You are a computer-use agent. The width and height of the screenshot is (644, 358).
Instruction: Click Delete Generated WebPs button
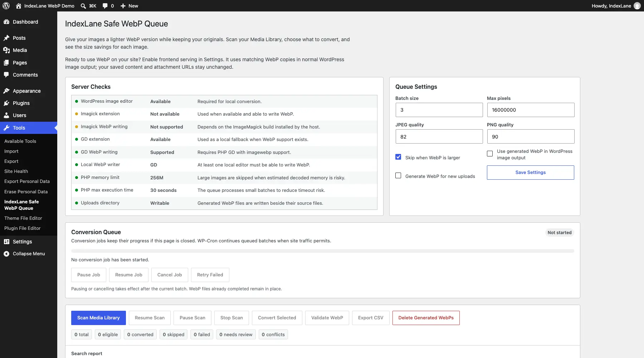coord(426,318)
